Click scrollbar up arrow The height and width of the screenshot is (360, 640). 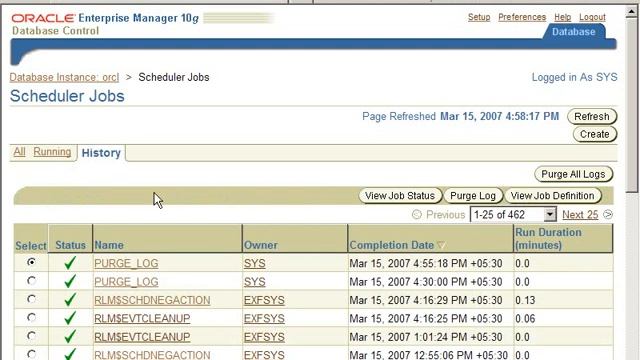click(x=632, y=11)
